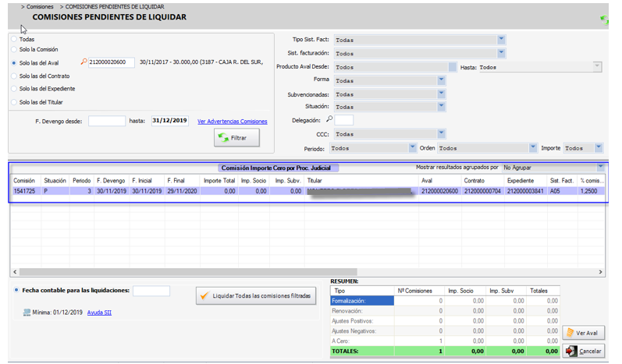Click contract cell 212000000704
Image resolution: width=622 pixels, height=364 pixels.
[x=483, y=191]
